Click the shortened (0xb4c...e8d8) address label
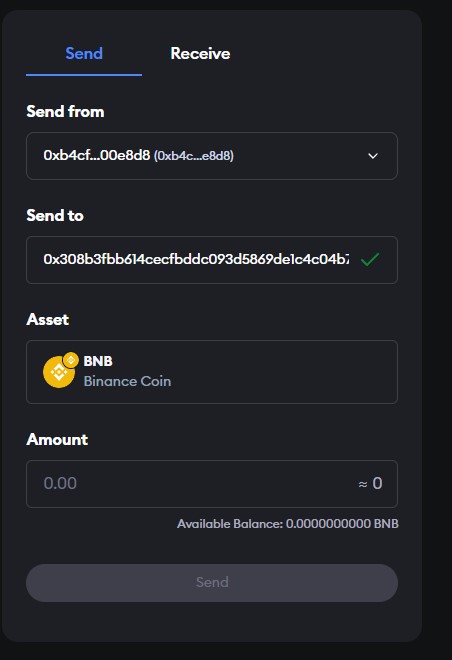The image size is (452, 660). [x=194, y=156]
